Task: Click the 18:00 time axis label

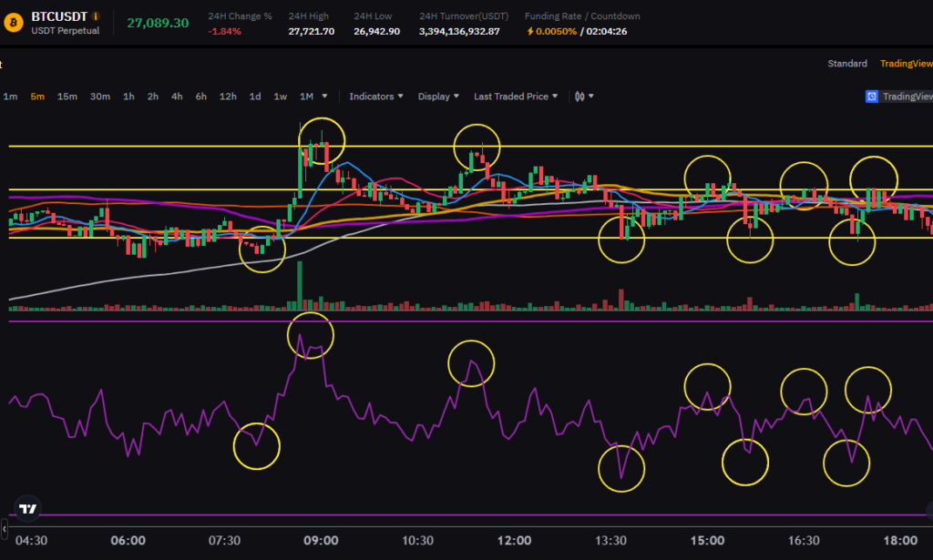Action: click(x=900, y=540)
